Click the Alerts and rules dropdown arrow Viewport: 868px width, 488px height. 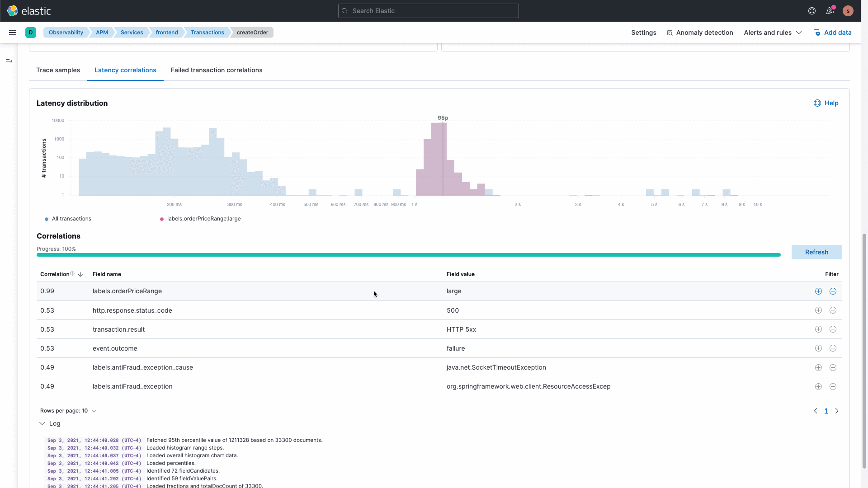[x=798, y=32]
